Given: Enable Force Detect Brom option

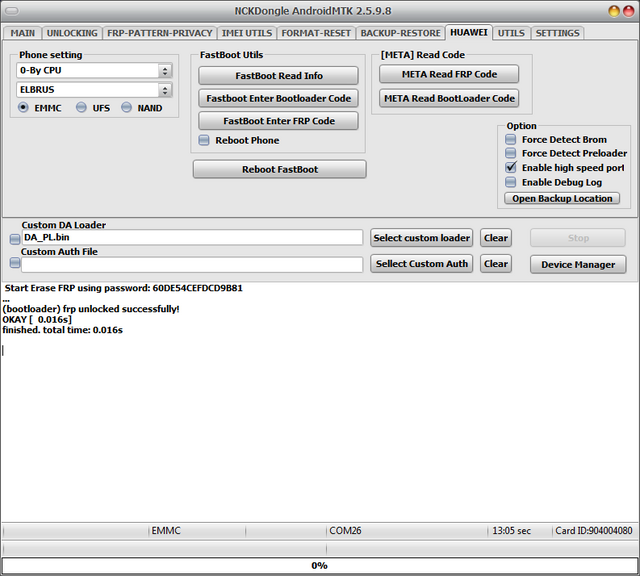Looking at the screenshot, I should (511, 140).
